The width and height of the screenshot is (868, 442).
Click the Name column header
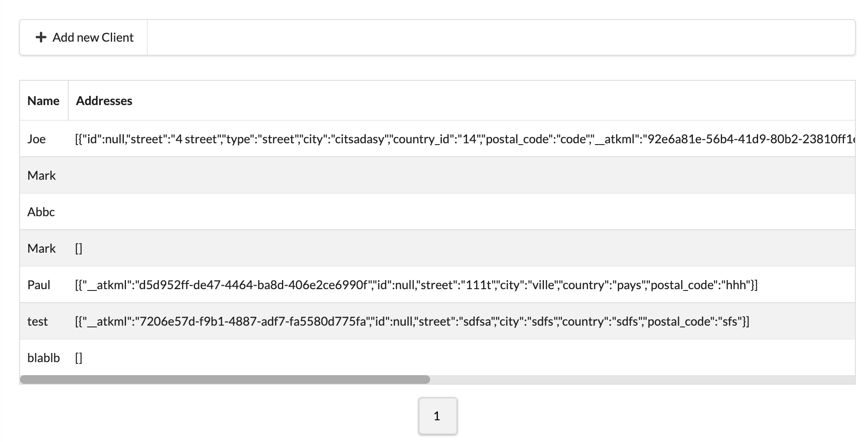coord(43,100)
